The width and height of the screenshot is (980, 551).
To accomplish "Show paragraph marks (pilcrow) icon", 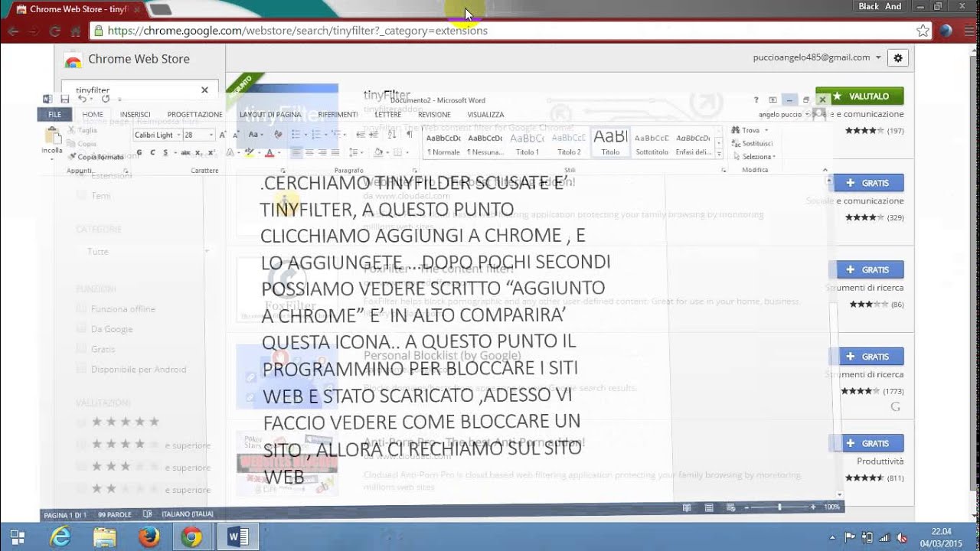I will click(410, 135).
